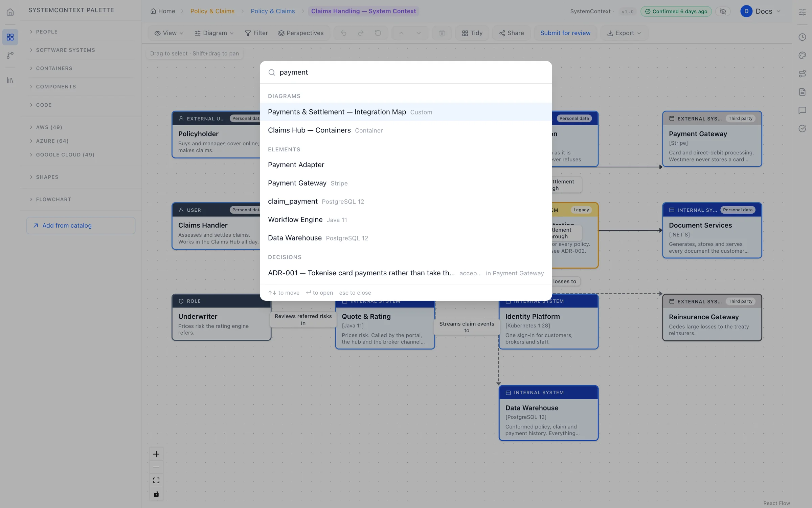Select Payments & Settlement — Integration Map result

[406, 112]
